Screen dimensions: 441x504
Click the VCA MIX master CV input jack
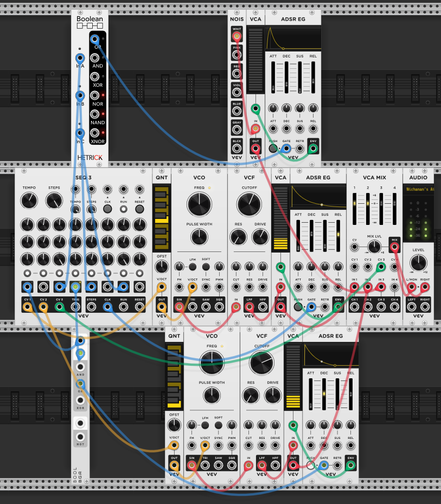354,247
